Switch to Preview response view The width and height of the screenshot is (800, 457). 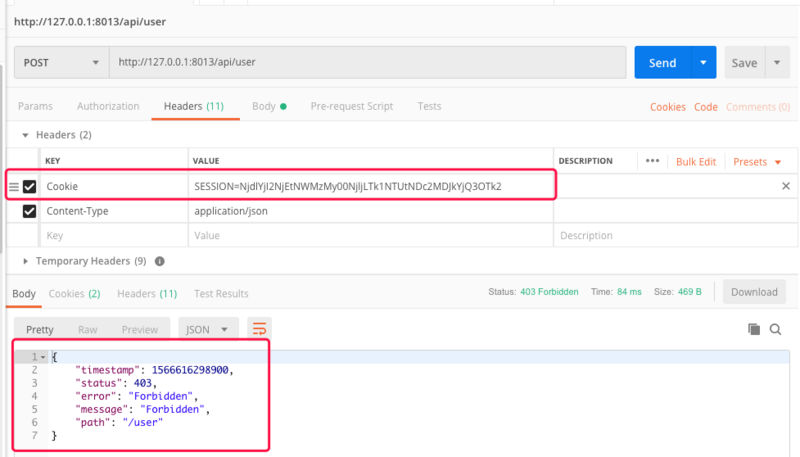(140, 329)
